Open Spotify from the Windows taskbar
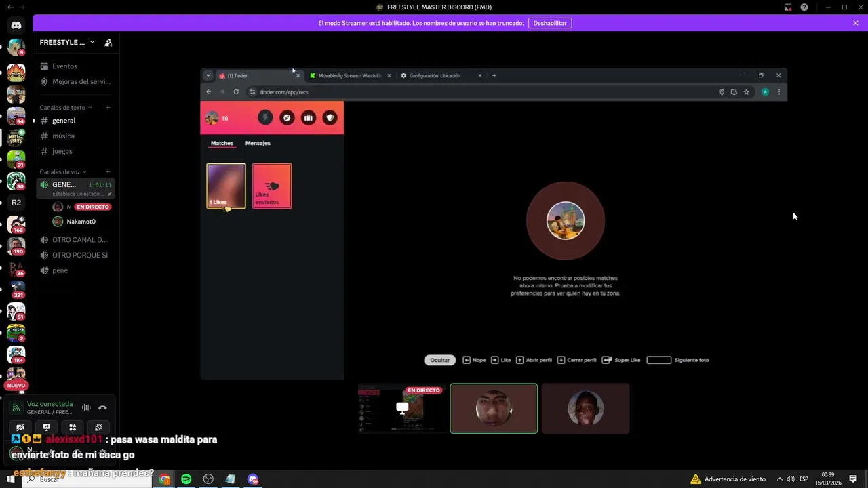868x488 pixels. coord(186,479)
